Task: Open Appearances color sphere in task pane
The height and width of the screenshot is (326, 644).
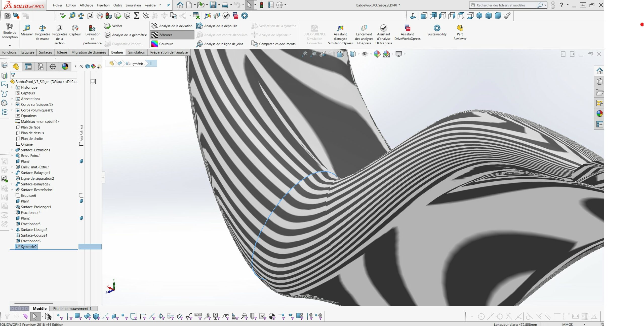Action: [599, 114]
